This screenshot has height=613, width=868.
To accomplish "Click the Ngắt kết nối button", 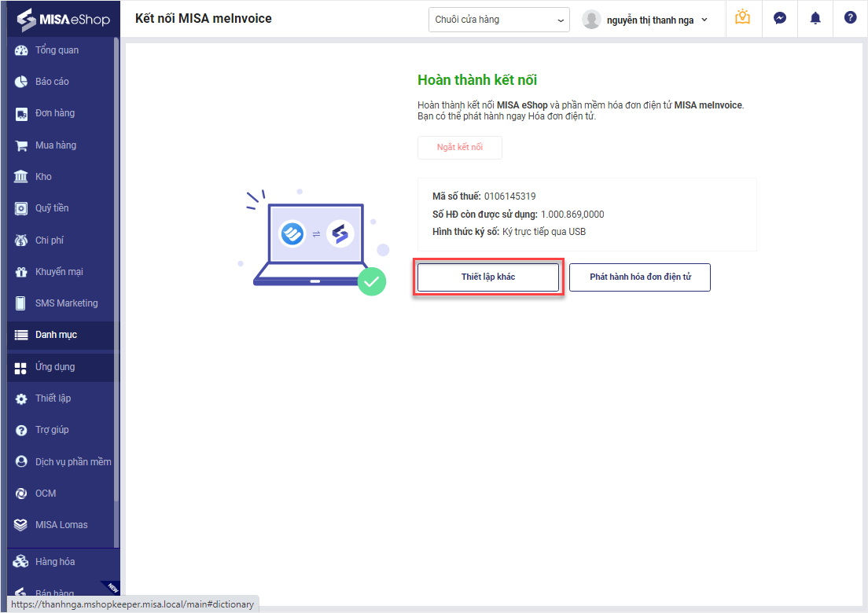I will coord(460,148).
